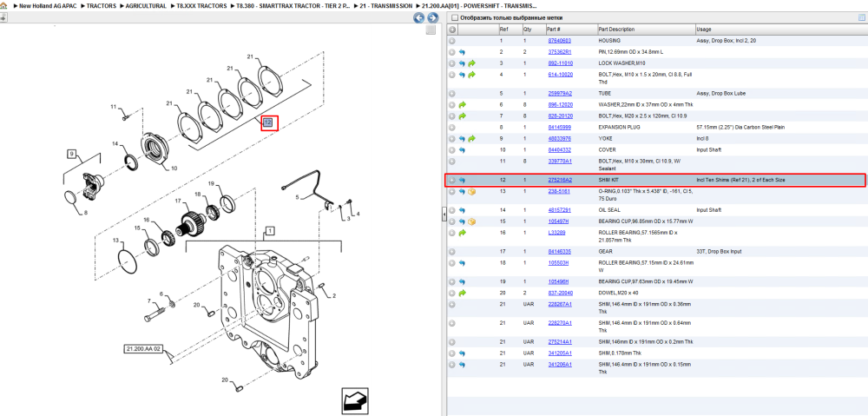Open part number link L33289
This screenshot has width=868, height=416.
click(556, 233)
